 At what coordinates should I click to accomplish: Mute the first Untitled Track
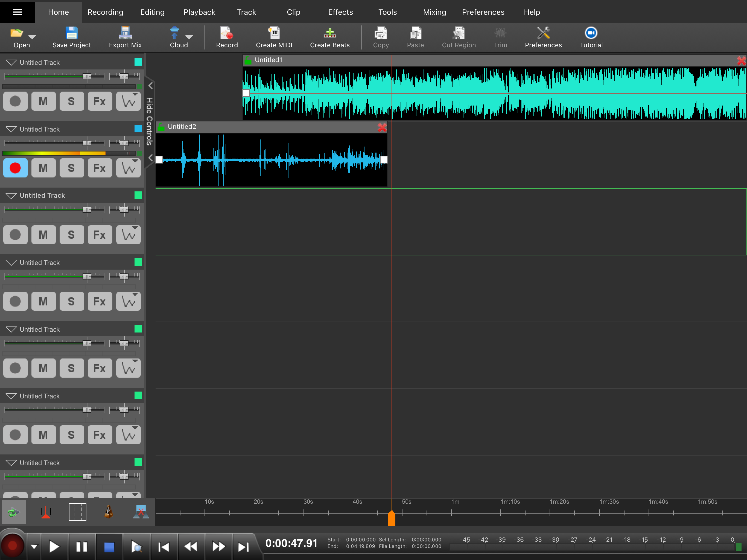tap(43, 101)
